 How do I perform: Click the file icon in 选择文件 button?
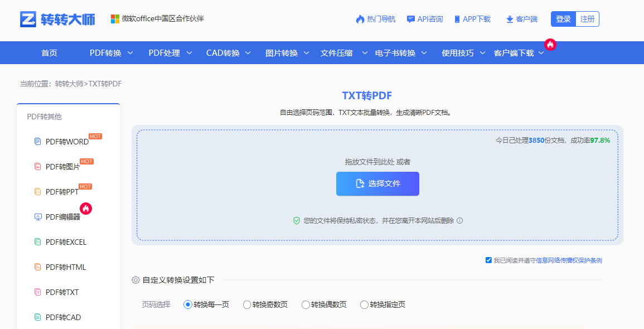click(360, 183)
